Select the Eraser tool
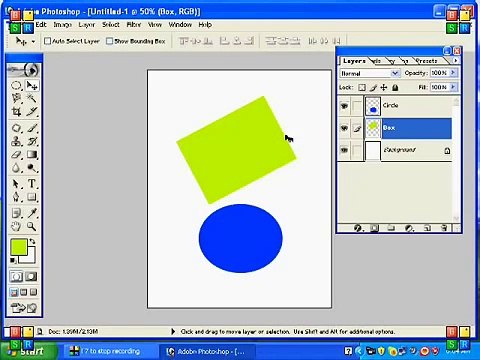Image resolution: width=480 pixels, height=360 pixels. [x=16, y=155]
